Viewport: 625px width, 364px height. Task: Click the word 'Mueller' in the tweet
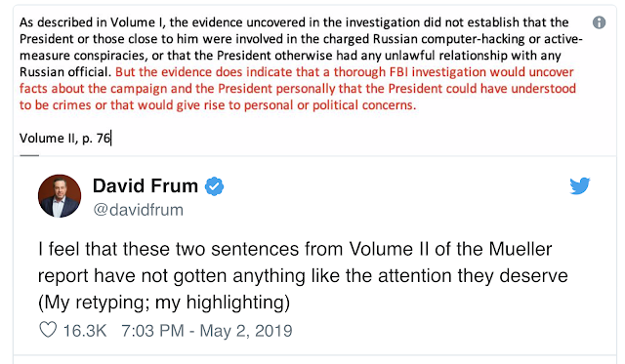point(521,249)
